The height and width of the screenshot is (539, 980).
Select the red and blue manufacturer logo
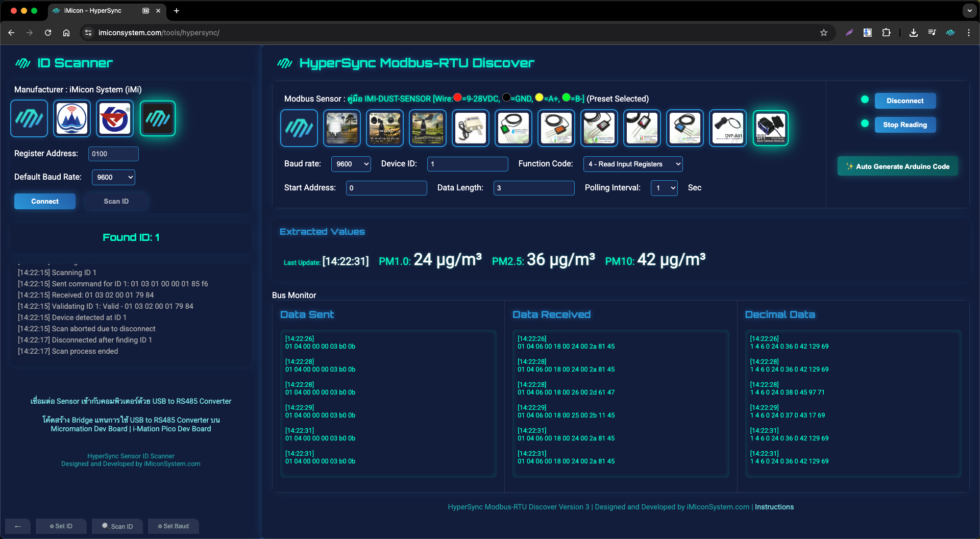coord(115,118)
